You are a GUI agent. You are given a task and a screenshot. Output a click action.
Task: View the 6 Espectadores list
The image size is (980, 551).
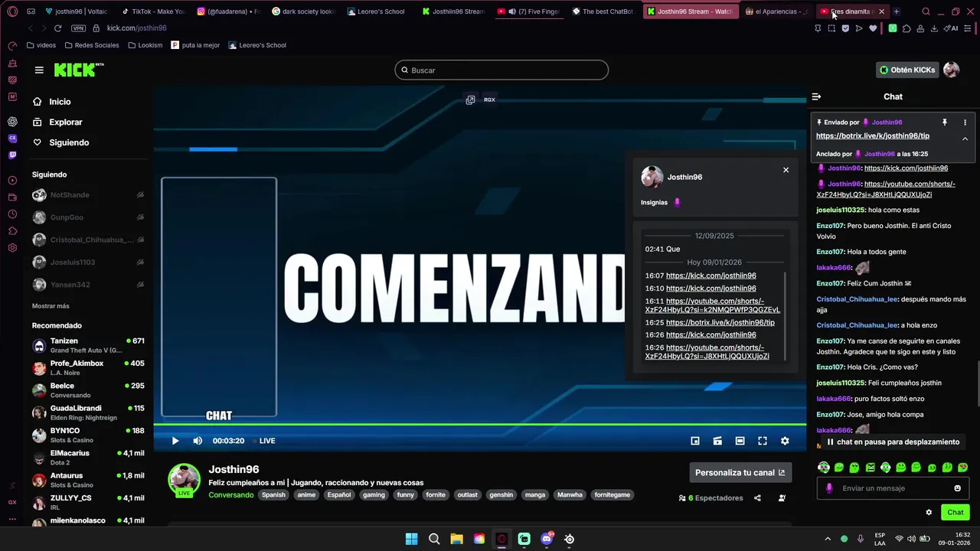[x=711, y=498]
